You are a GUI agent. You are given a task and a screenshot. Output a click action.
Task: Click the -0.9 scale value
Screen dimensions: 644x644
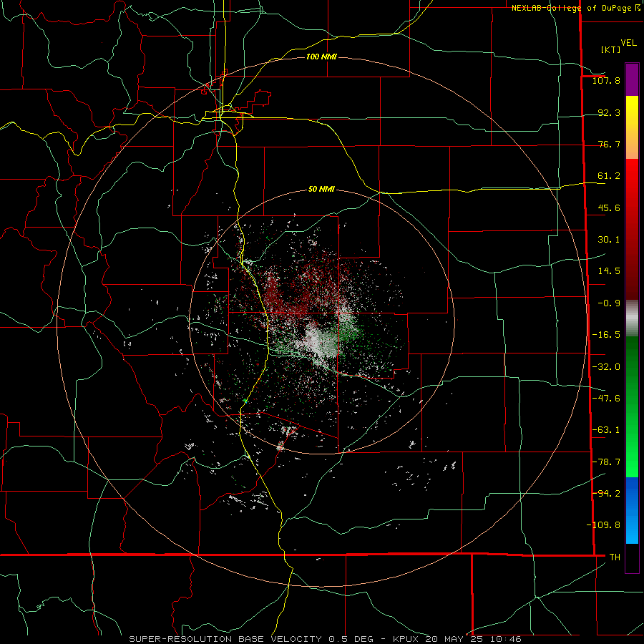tap(609, 303)
